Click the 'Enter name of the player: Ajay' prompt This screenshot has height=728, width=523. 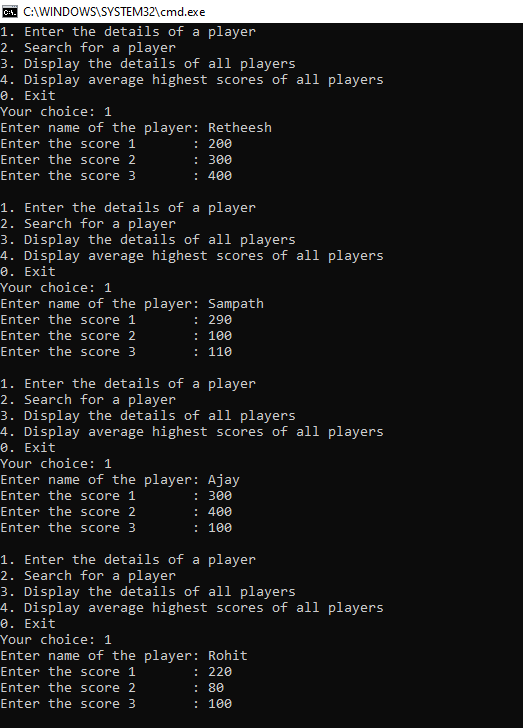120,480
